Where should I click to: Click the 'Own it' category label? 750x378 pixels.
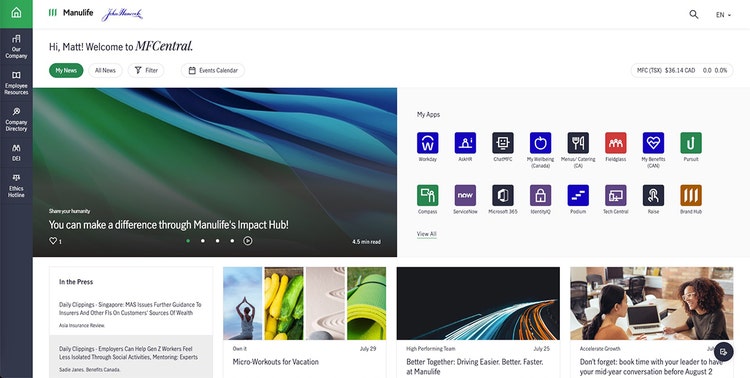240,349
